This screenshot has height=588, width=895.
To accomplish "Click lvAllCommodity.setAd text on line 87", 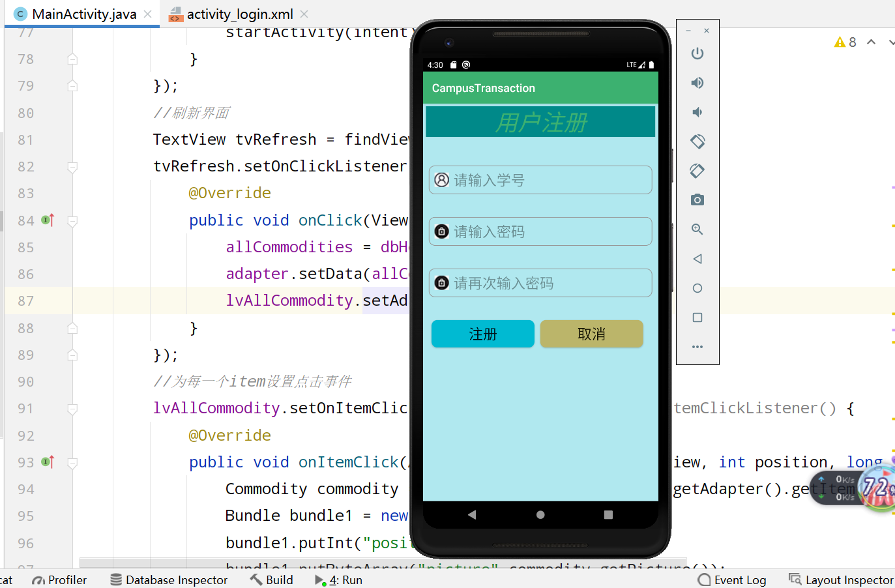I will (317, 301).
